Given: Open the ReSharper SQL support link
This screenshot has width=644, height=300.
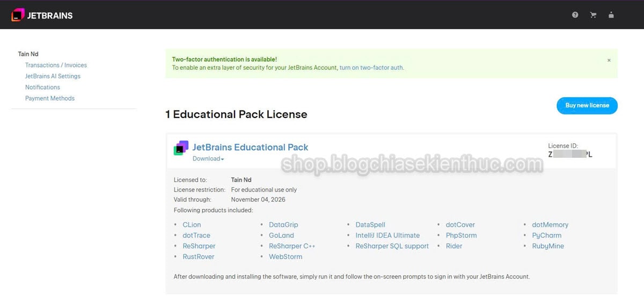Looking at the screenshot, I should pyautogui.click(x=392, y=246).
